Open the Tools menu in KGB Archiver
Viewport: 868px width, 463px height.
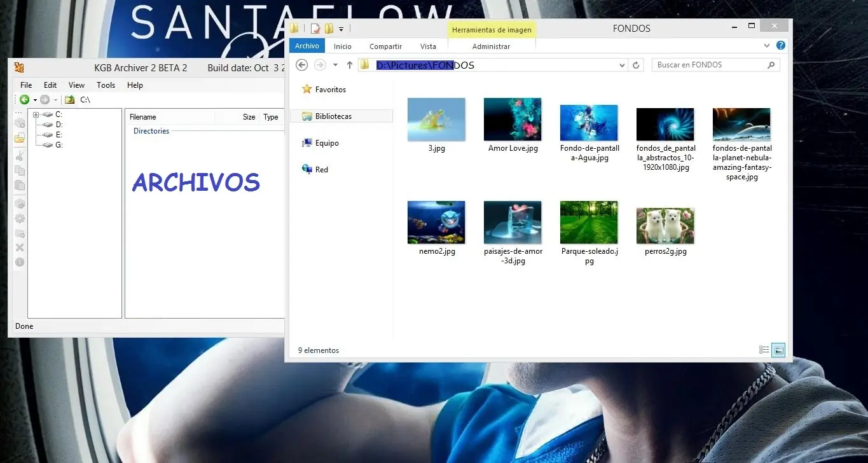pyautogui.click(x=106, y=85)
